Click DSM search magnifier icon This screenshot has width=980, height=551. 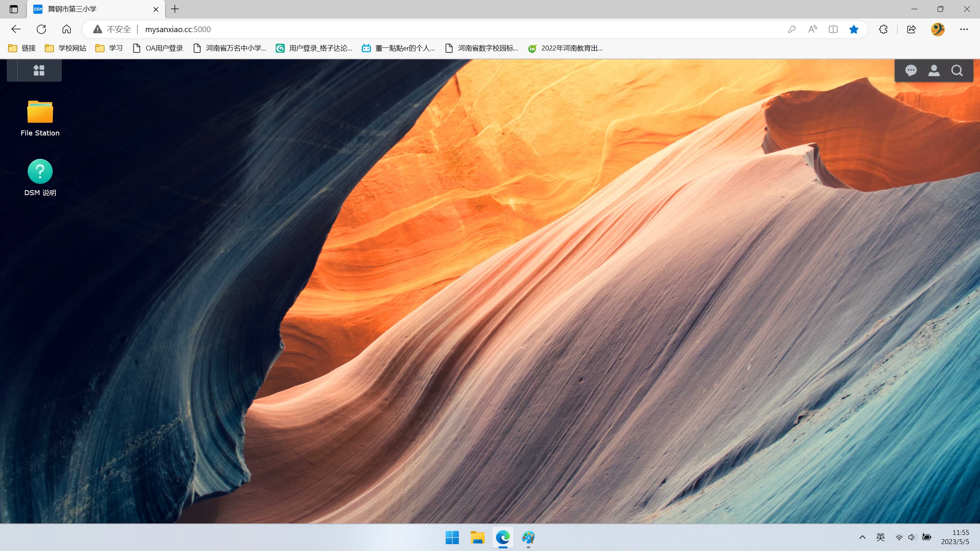pos(957,70)
